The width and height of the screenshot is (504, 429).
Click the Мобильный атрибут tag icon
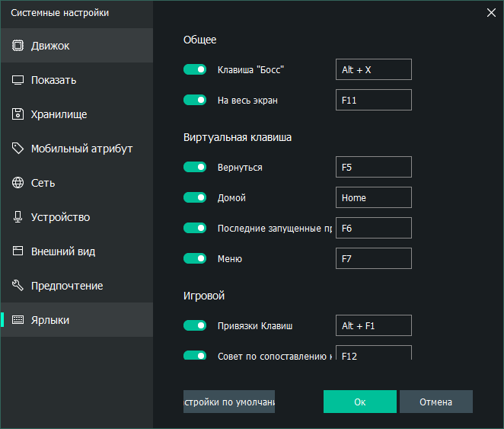tap(18, 149)
